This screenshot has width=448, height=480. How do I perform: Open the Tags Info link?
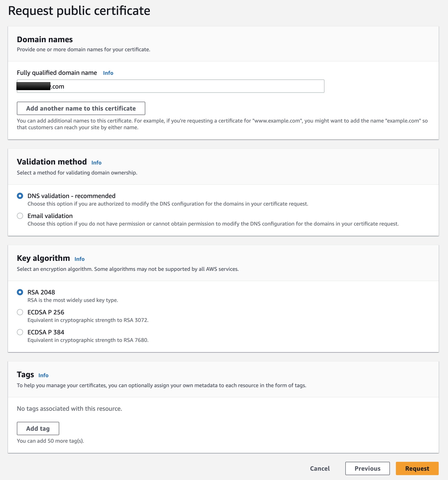43,375
